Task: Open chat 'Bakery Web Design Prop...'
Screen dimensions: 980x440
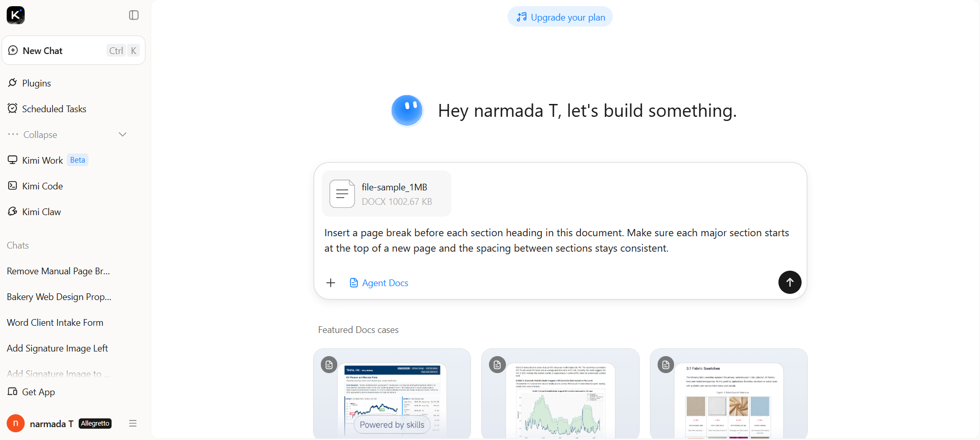Action: pos(59,297)
